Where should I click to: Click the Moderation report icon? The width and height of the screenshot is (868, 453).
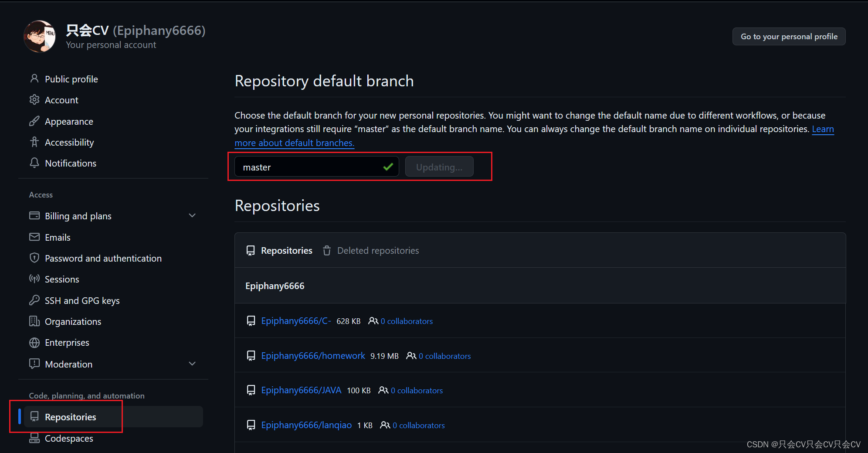[34, 364]
